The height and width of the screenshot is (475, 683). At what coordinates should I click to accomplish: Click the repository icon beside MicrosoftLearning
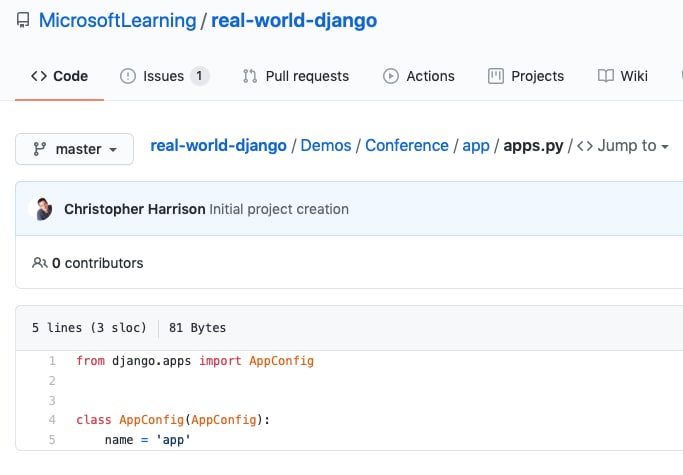pos(23,20)
